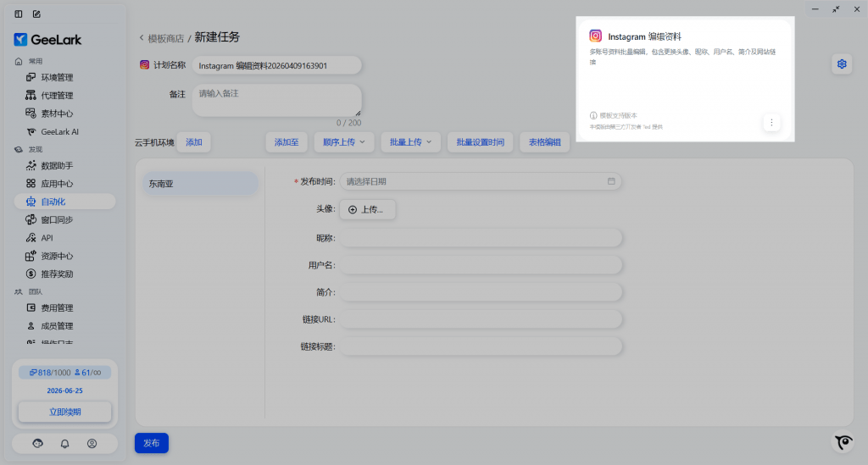
Task: Click into the 昵称 input field
Action: pyautogui.click(x=481, y=238)
